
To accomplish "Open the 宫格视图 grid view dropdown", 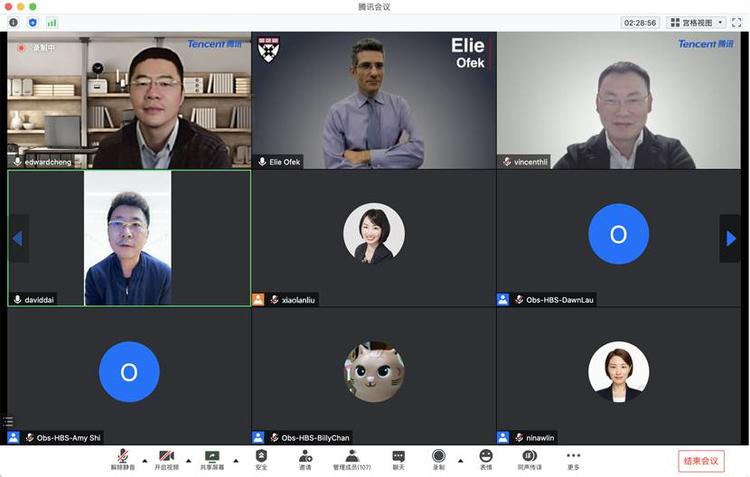I will click(x=696, y=22).
